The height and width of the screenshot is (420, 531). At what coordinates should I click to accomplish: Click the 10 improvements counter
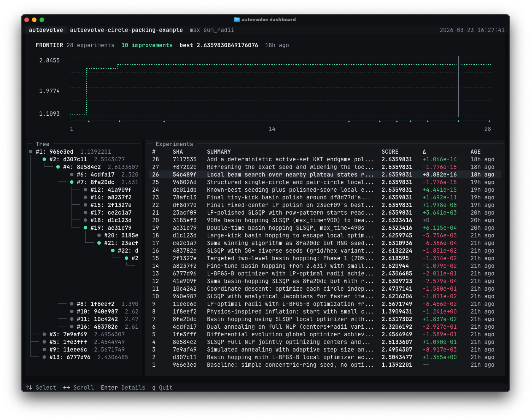pyautogui.click(x=147, y=45)
